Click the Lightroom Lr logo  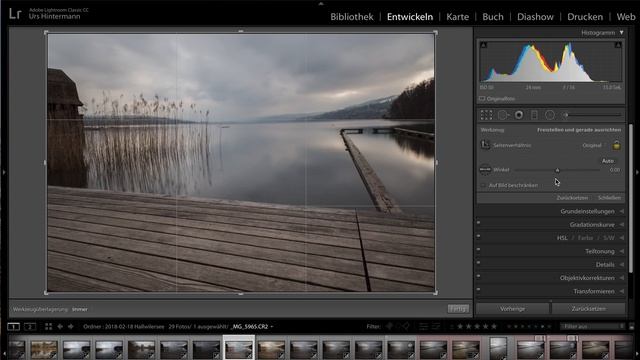[x=15, y=14]
